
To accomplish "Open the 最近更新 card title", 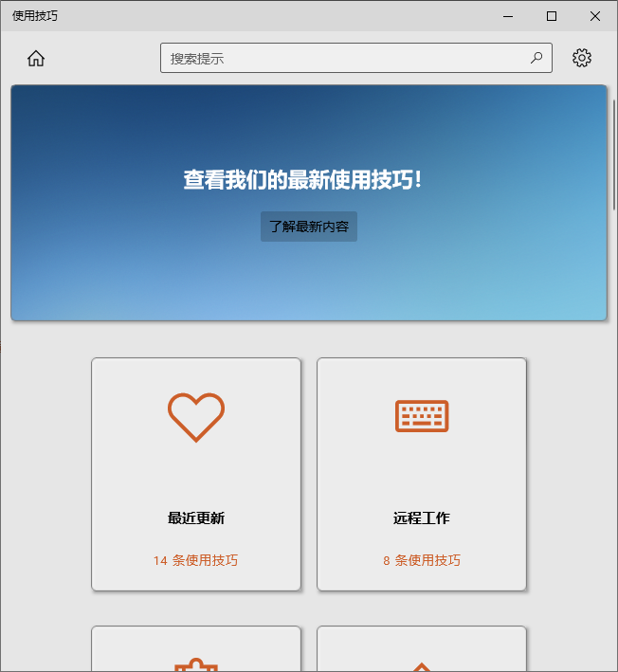I will [196, 518].
